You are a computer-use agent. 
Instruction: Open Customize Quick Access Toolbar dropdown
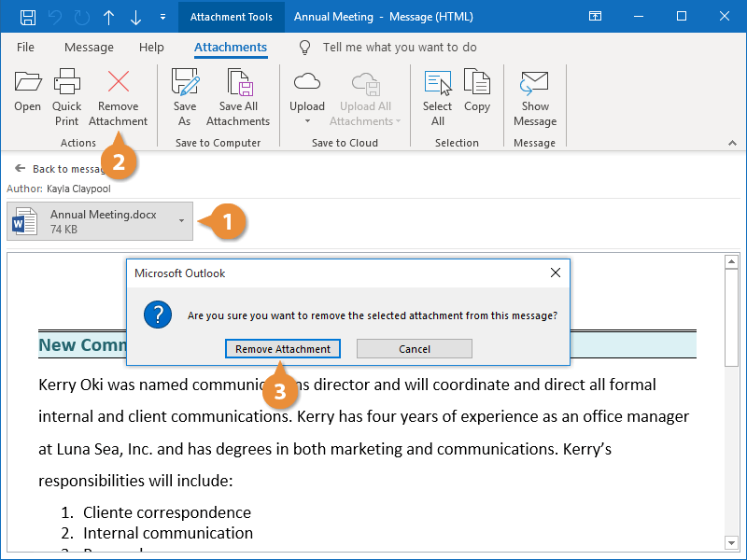(162, 17)
